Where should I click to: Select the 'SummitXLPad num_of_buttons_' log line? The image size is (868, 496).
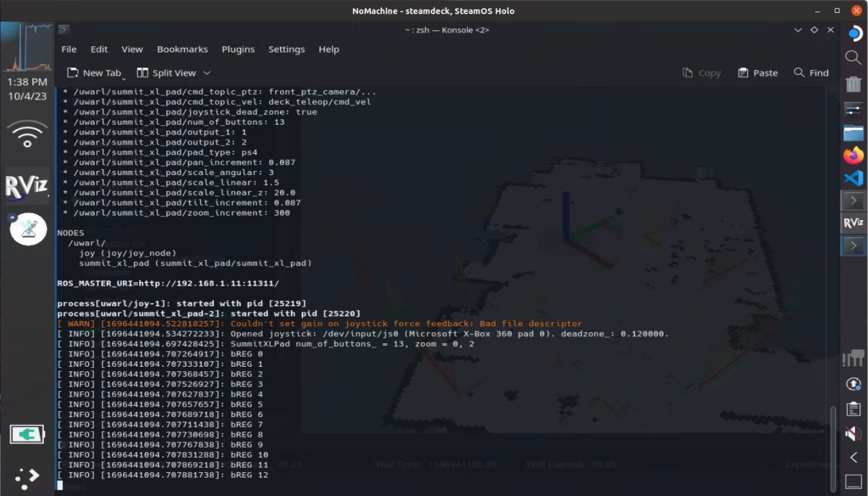tap(266, 344)
